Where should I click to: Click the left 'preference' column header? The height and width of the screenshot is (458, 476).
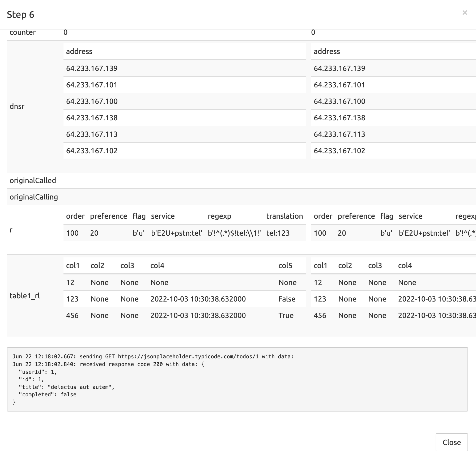click(108, 216)
